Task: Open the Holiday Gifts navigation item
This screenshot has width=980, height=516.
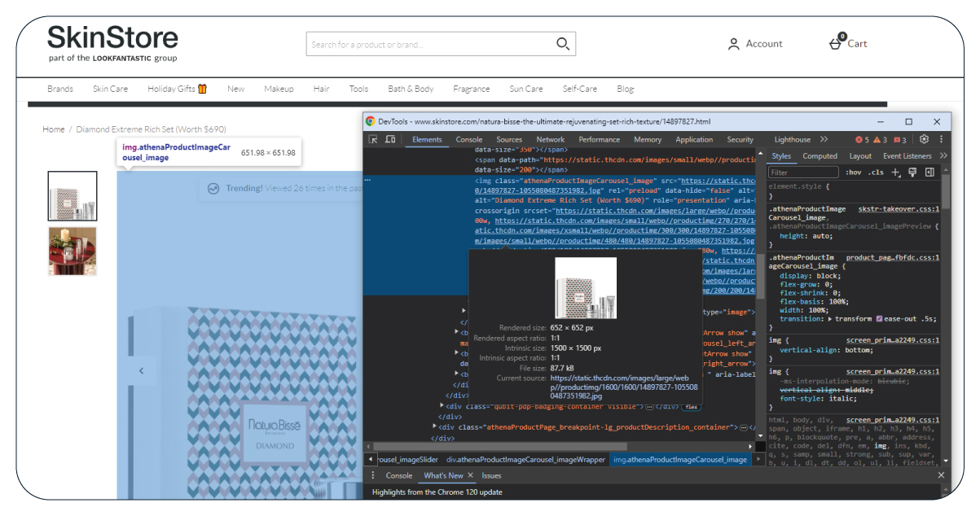Action: click(x=177, y=89)
